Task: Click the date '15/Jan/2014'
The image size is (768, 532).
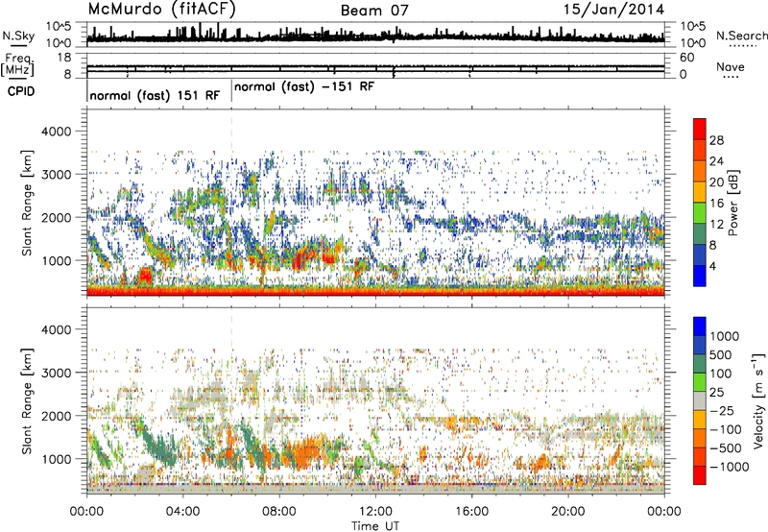Action: click(x=613, y=10)
